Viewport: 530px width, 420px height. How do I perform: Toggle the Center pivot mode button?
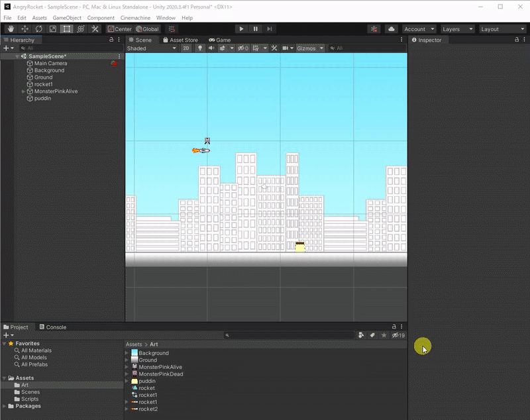pos(120,29)
